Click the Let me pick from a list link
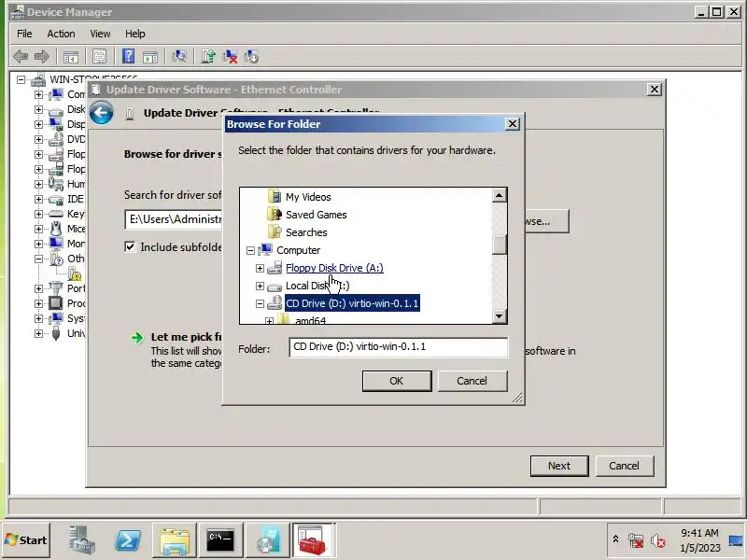Screen dimensions: 747x560 coord(187,337)
